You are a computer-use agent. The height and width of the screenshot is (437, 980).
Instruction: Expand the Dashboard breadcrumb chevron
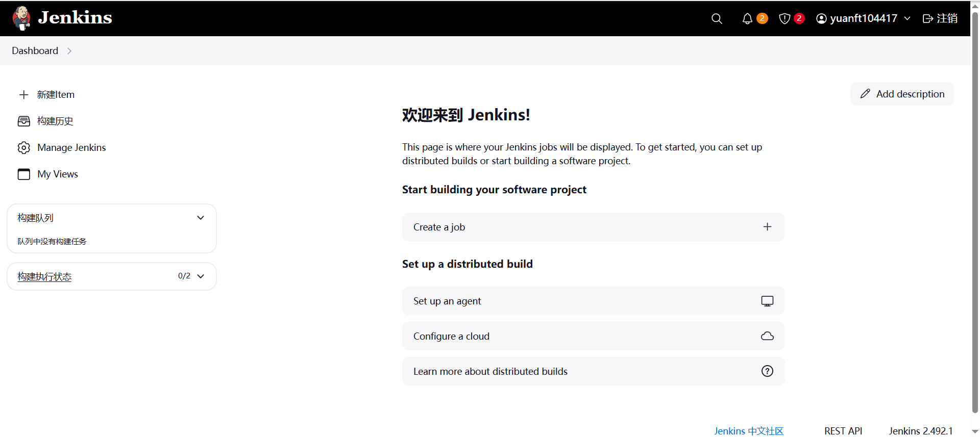point(69,51)
